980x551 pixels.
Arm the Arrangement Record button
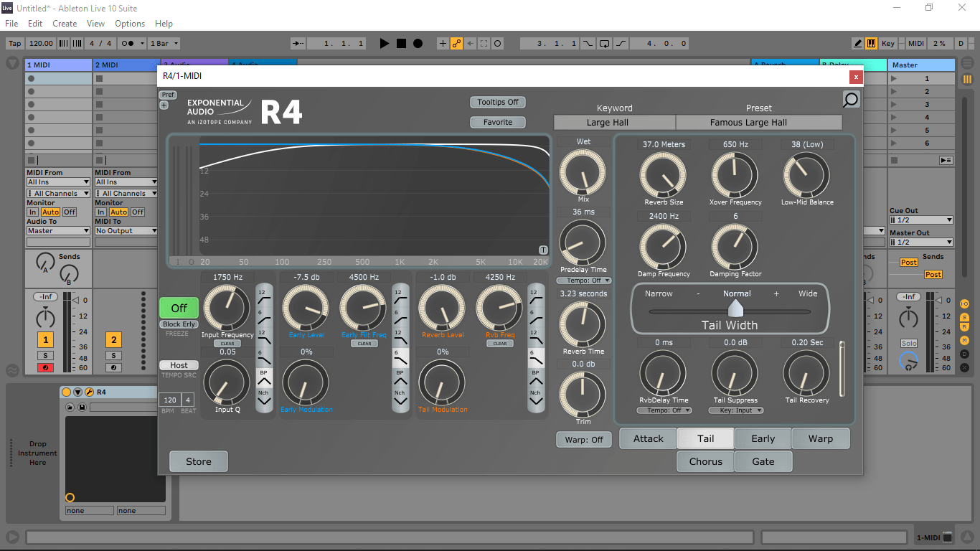(x=418, y=44)
